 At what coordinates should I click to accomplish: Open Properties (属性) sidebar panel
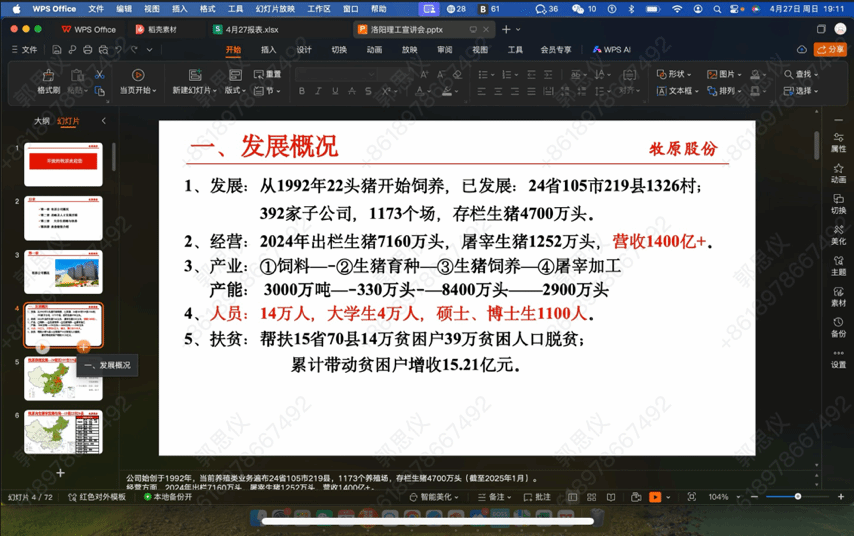[838, 142]
